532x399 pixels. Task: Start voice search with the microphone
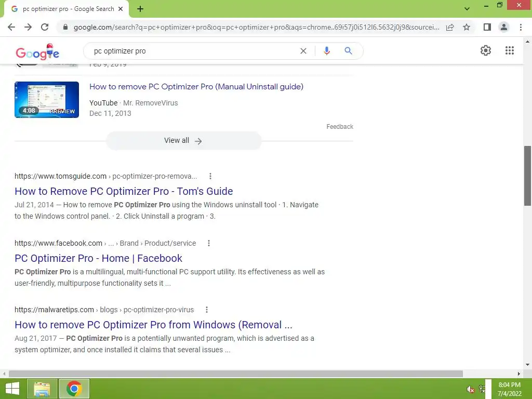(326, 51)
